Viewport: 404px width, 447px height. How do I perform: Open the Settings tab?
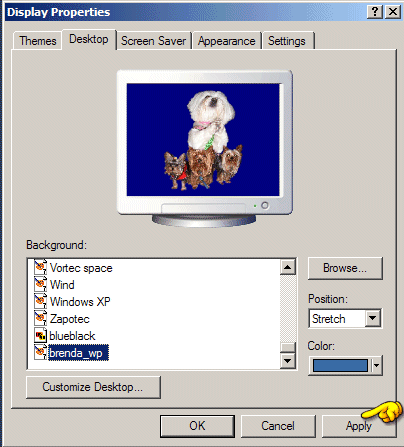point(287,41)
